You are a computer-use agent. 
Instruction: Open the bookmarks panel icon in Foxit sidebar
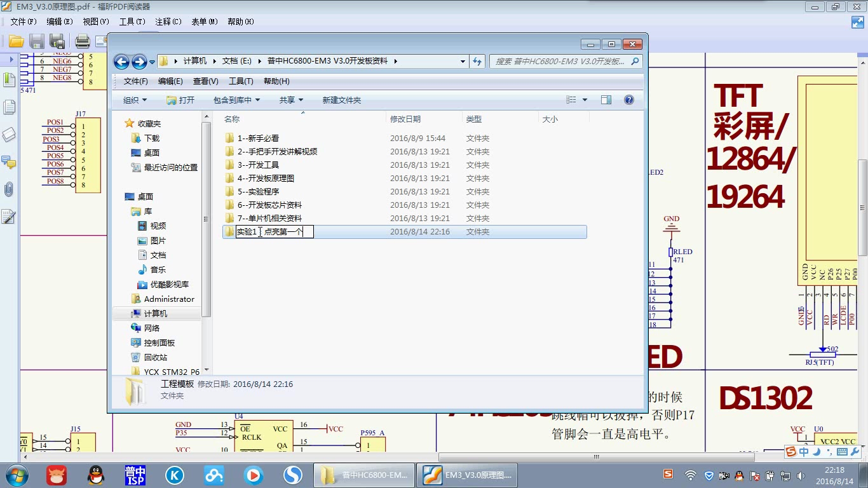[x=9, y=81]
